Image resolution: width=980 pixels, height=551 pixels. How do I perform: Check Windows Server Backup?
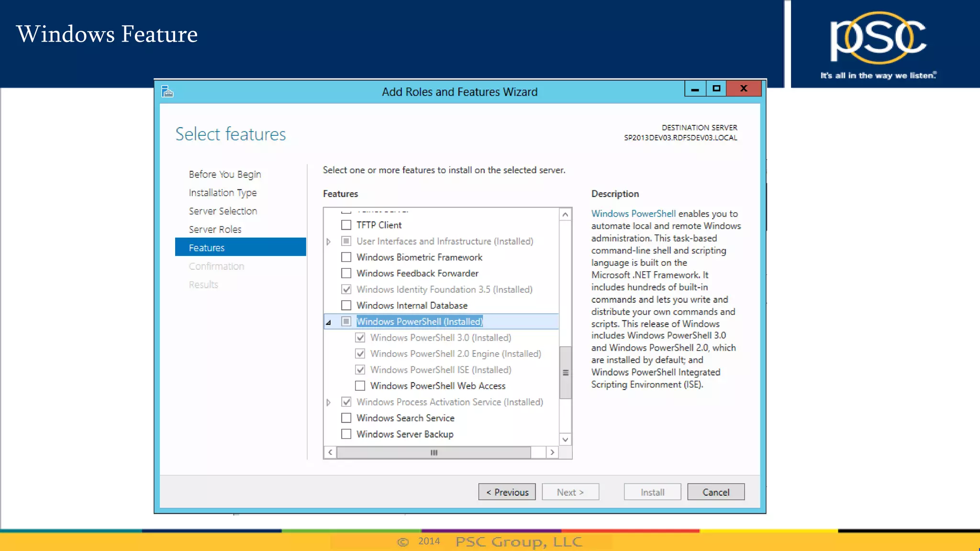(x=346, y=434)
